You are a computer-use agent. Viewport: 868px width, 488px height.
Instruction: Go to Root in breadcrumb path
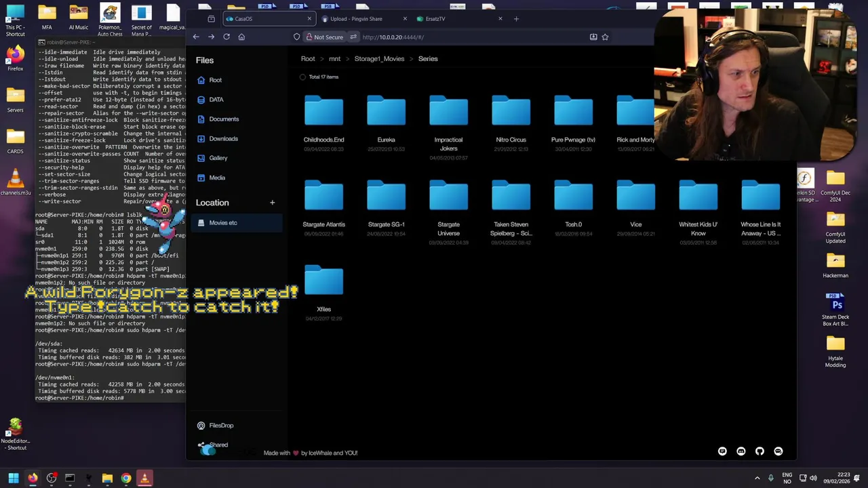[x=308, y=59]
